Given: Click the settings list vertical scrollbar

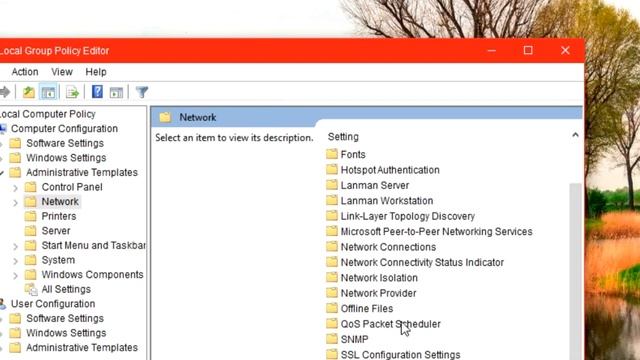Looking at the screenshot, I should [576, 271].
